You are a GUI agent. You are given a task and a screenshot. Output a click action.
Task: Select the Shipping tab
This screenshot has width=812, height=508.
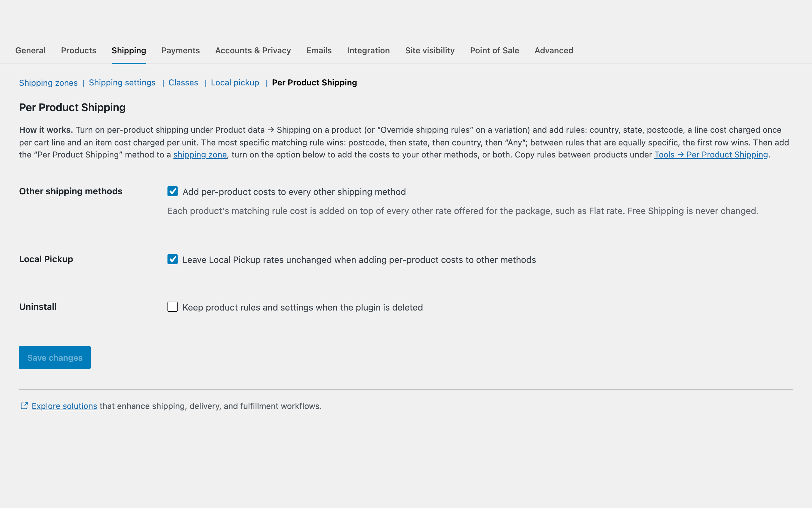coord(129,50)
